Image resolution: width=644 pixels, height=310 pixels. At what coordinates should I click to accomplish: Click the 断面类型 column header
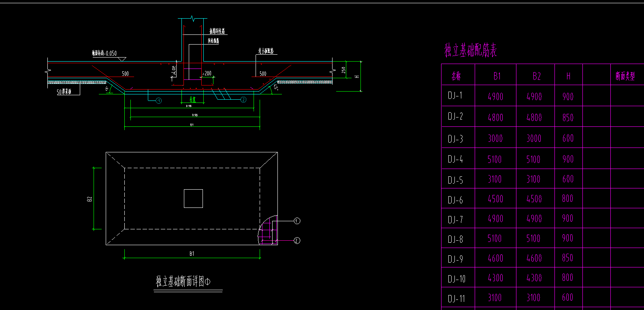tap(625, 76)
